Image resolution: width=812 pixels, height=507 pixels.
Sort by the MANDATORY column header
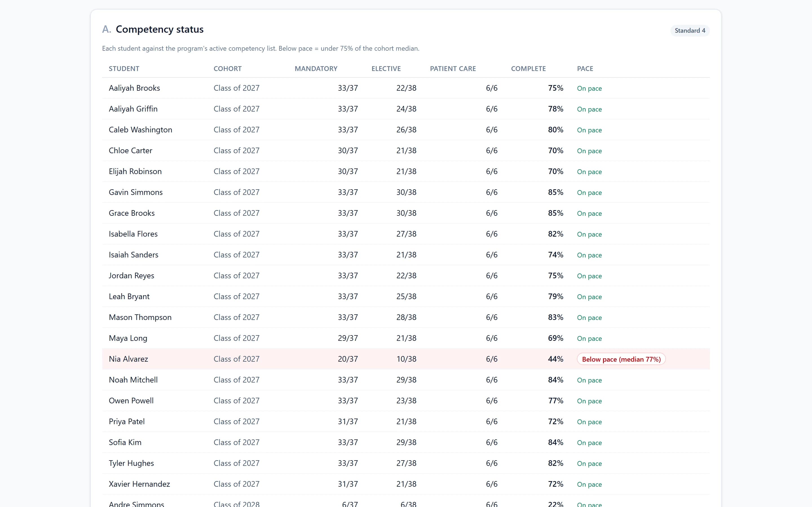[x=316, y=69]
